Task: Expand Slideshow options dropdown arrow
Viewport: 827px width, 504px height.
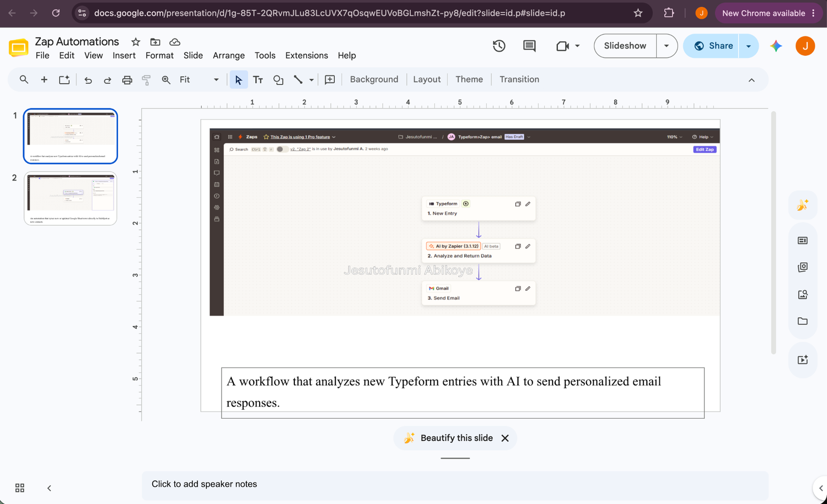Action: [x=667, y=46]
